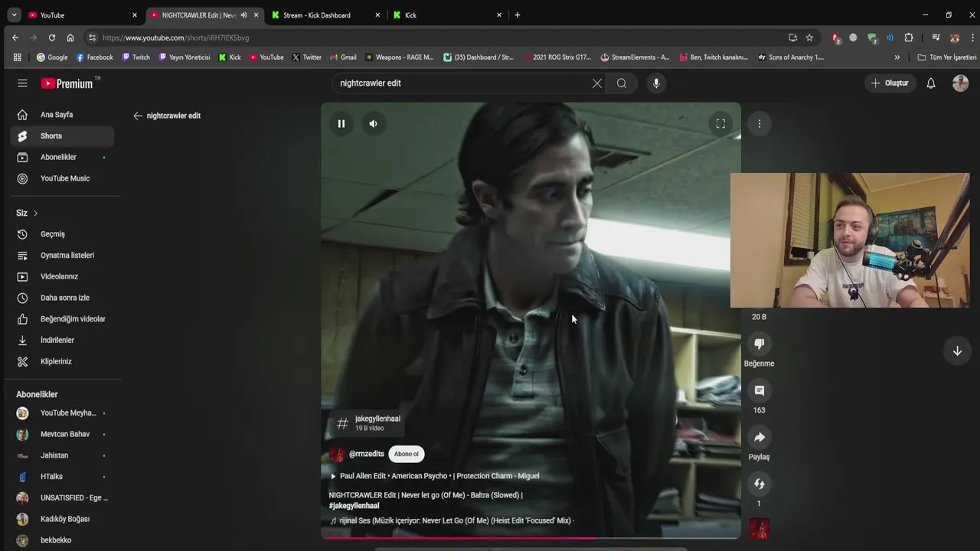Open Ana Sayfa in the sidebar

(61, 115)
